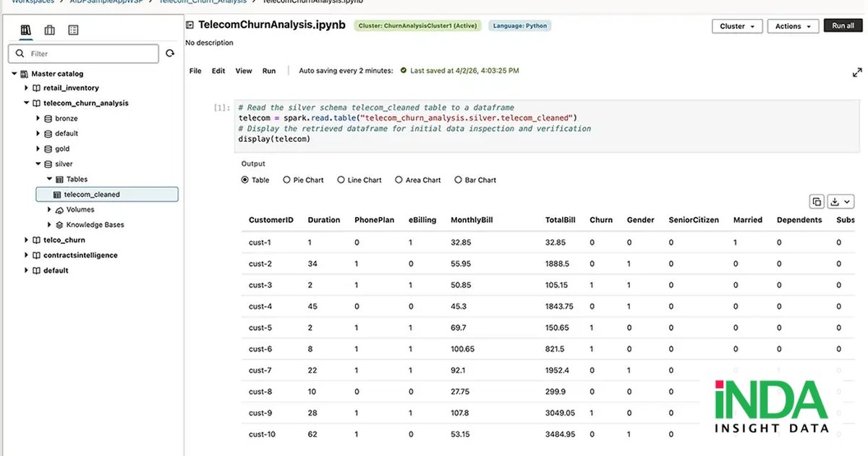Click the ChurnAnalysisCluster1 Active cluster badge
This screenshot has height=456, width=868.
pyautogui.click(x=418, y=26)
